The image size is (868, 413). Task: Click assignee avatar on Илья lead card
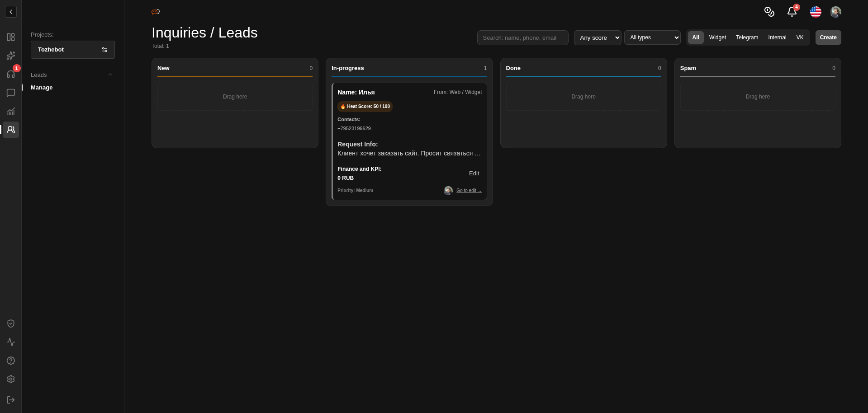tap(448, 191)
